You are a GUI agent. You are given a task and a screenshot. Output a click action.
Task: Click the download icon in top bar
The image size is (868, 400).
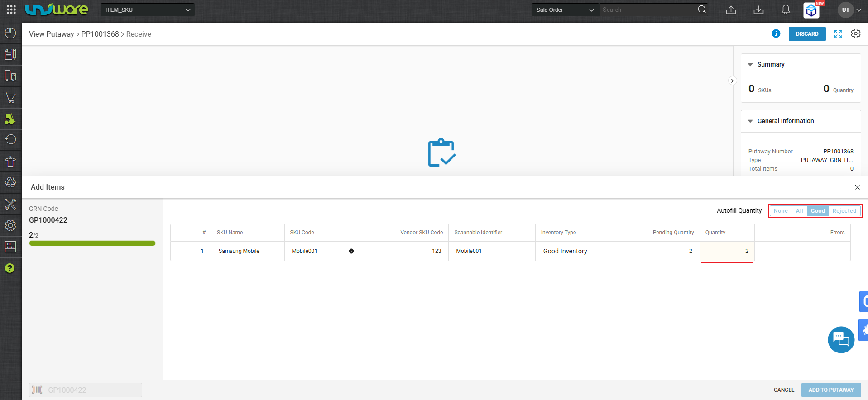coord(758,10)
